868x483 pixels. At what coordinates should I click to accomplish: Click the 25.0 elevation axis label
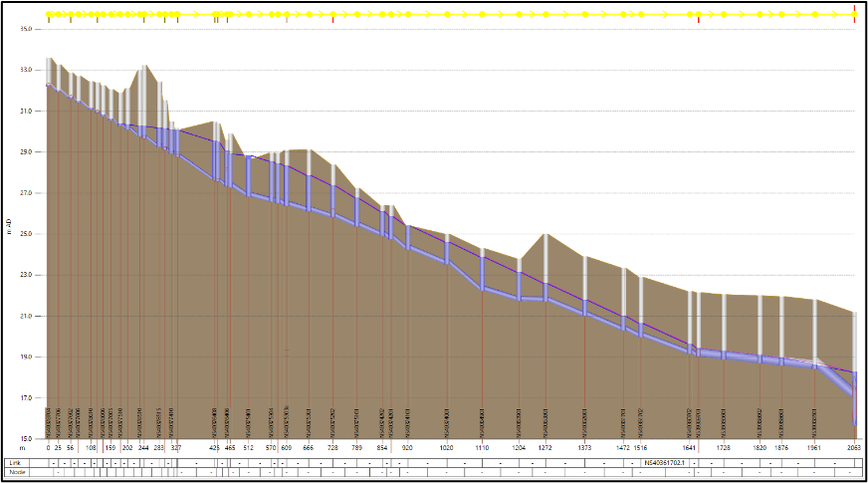[26, 234]
